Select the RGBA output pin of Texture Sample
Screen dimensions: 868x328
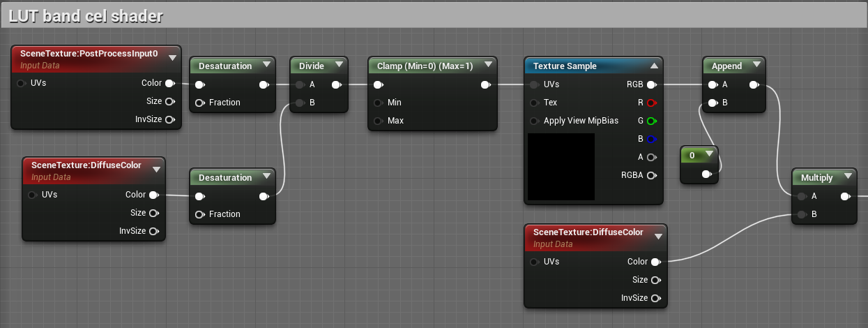(651, 175)
